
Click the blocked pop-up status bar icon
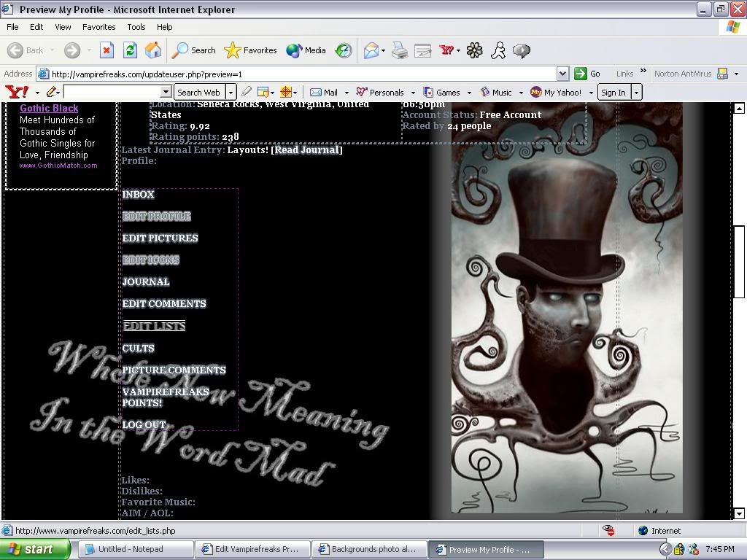tap(608, 531)
